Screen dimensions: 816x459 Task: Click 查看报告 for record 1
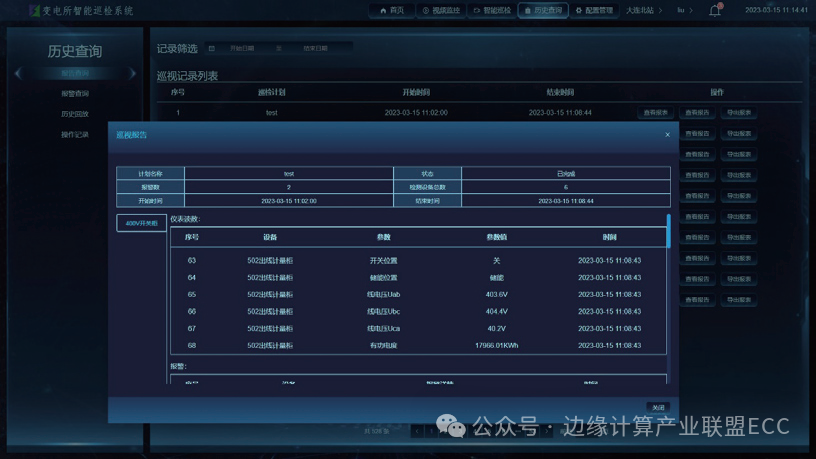[697, 112]
